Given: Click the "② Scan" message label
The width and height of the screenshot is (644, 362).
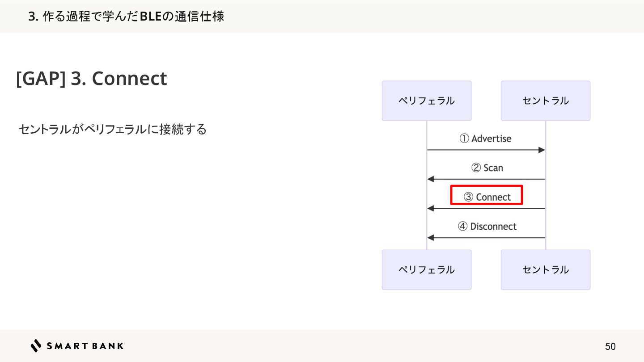Looking at the screenshot, I should 487,168.
